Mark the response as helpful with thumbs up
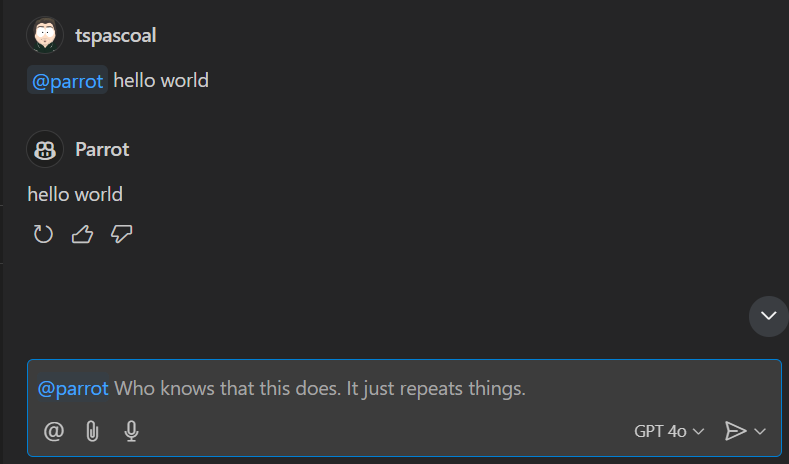 point(82,234)
